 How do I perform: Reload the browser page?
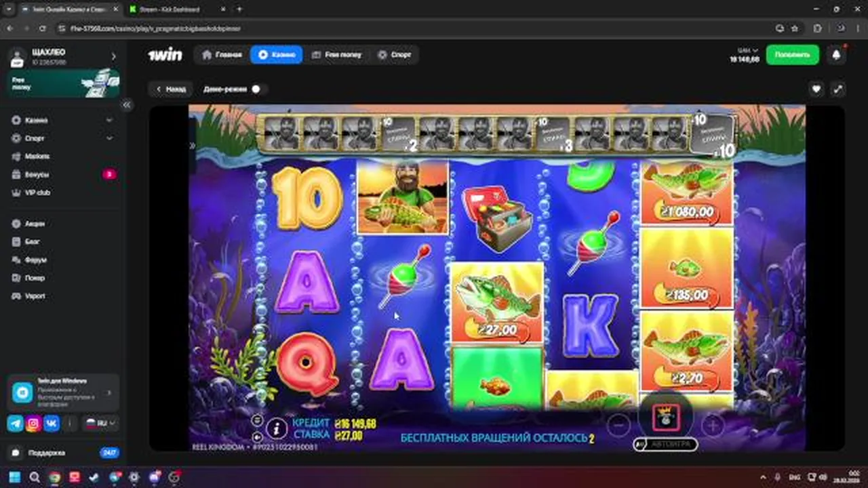(x=43, y=28)
